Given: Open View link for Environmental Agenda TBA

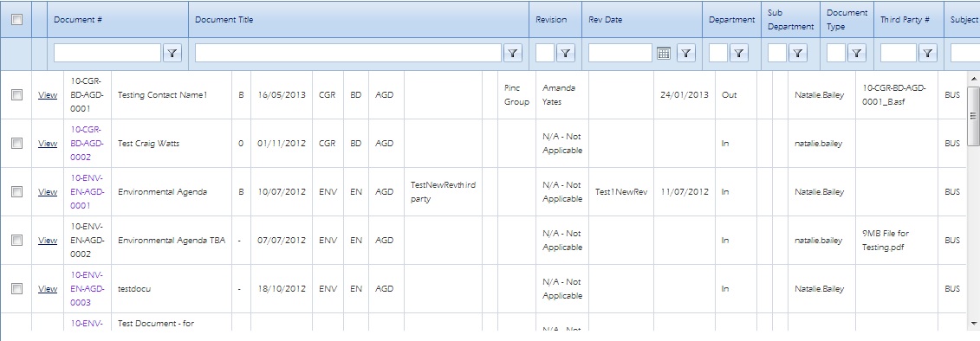Looking at the screenshot, I should pyautogui.click(x=48, y=241).
